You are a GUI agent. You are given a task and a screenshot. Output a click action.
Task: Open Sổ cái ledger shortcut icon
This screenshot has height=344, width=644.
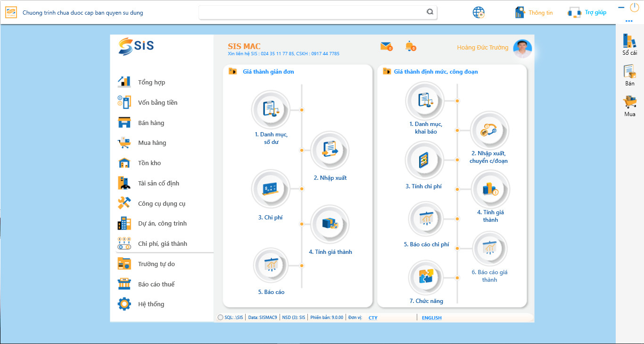tap(629, 42)
